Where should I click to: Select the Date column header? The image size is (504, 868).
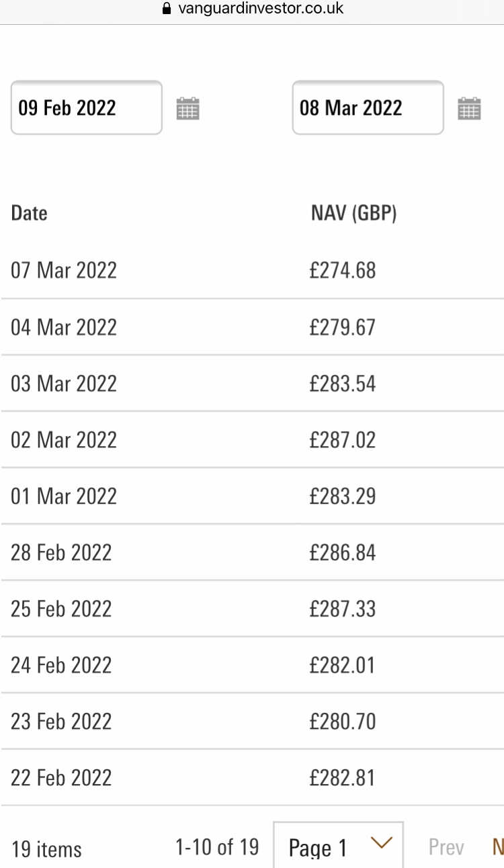point(30,214)
